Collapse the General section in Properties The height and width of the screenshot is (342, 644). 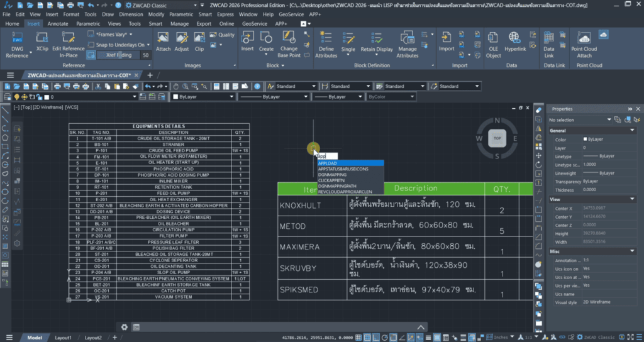631,130
